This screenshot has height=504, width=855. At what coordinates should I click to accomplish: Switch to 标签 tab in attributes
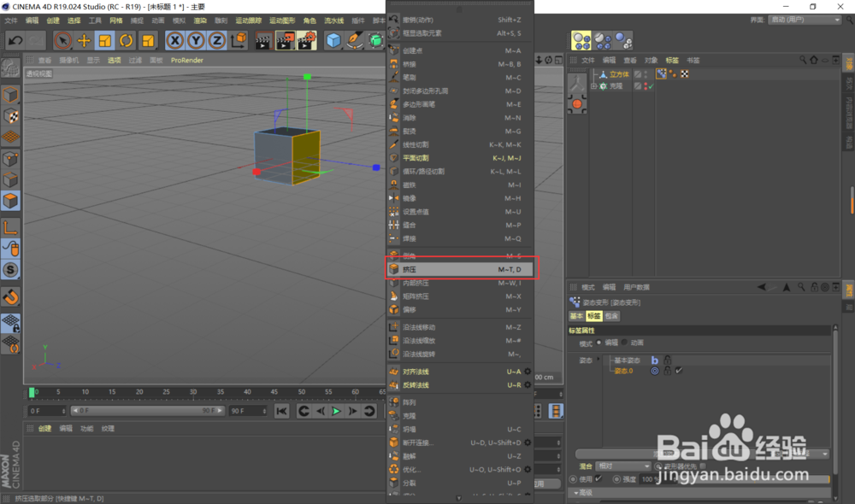594,316
